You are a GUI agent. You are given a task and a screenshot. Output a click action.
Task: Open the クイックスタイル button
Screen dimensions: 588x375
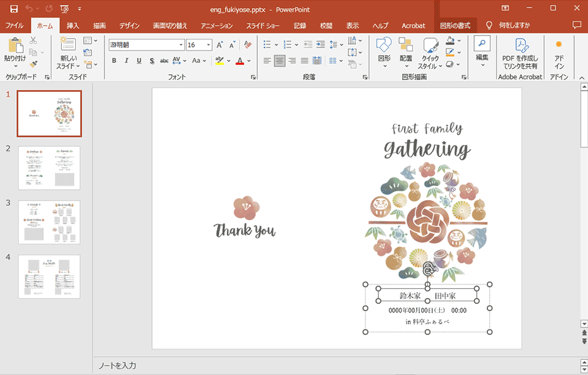tap(430, 49)
